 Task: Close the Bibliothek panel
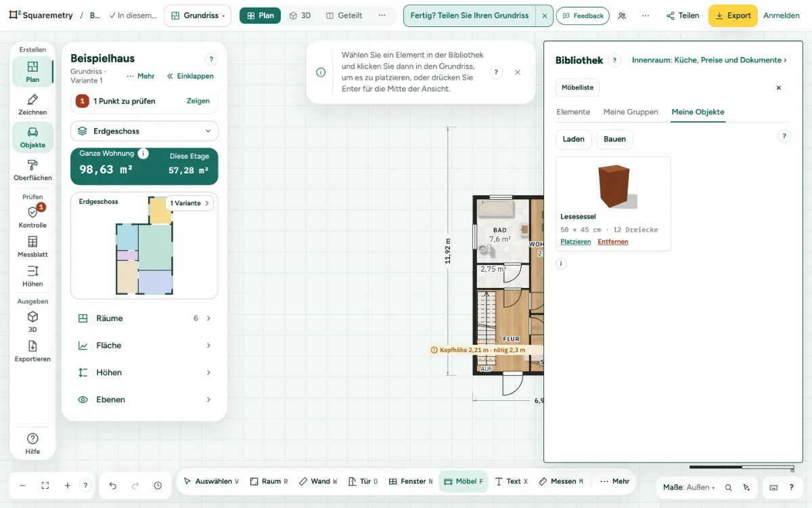[778, 87]
